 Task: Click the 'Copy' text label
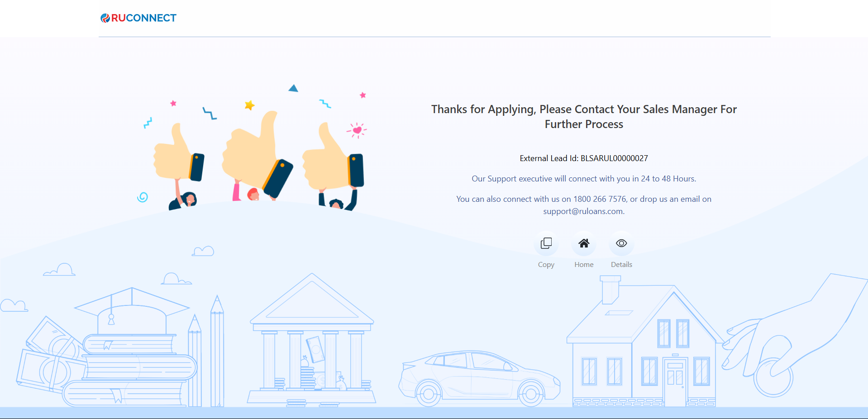tap(546, 265)
